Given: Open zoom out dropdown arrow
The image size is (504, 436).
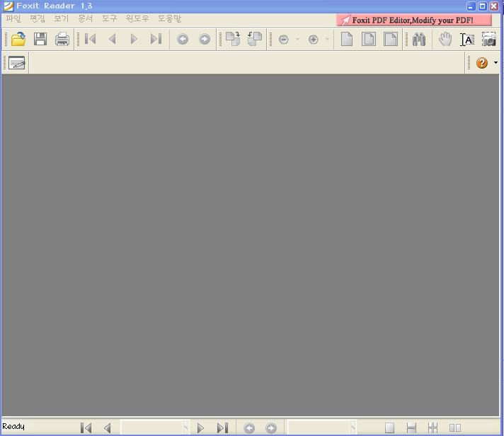Looking at the screenshot, I should click(x=297, y=40).
